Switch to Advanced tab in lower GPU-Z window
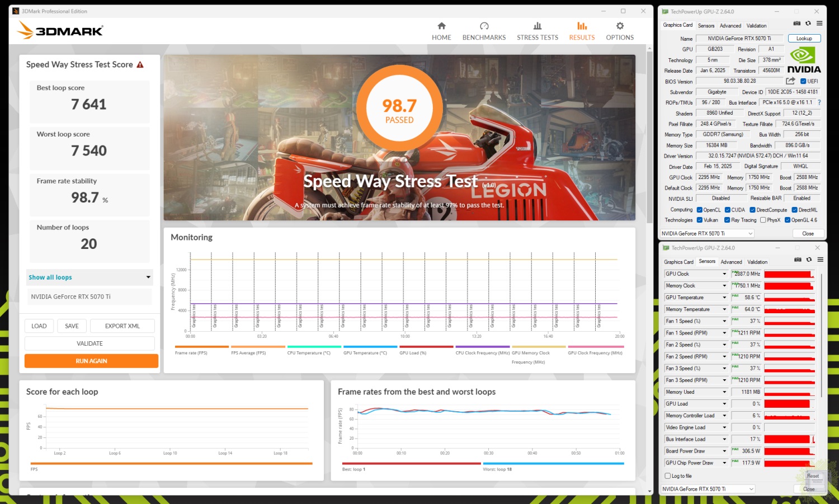Viewport: 839px width, 504px height. click(731, 262)
